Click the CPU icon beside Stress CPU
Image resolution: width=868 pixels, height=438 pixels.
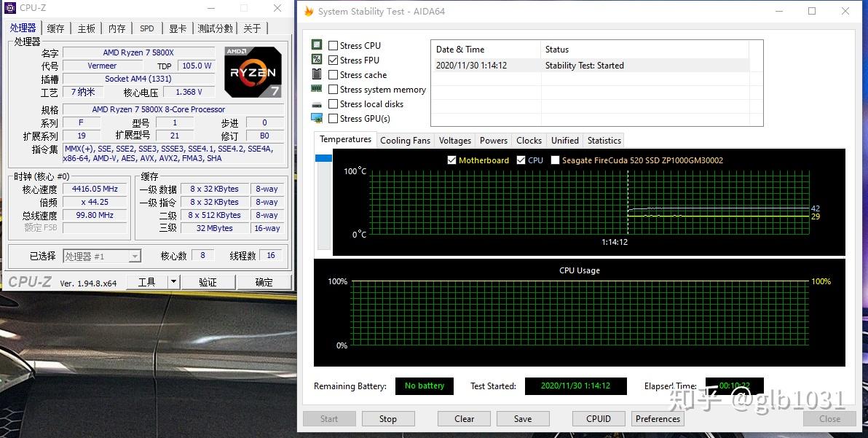(x=316, y=44)
